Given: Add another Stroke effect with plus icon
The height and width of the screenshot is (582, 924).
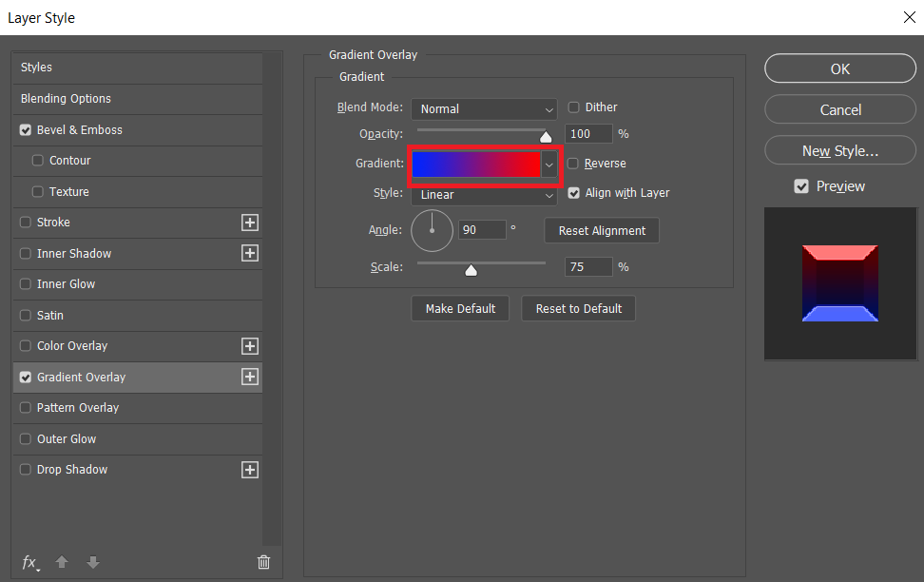Looking at the screenshot, I should click(x=250, y=223).
